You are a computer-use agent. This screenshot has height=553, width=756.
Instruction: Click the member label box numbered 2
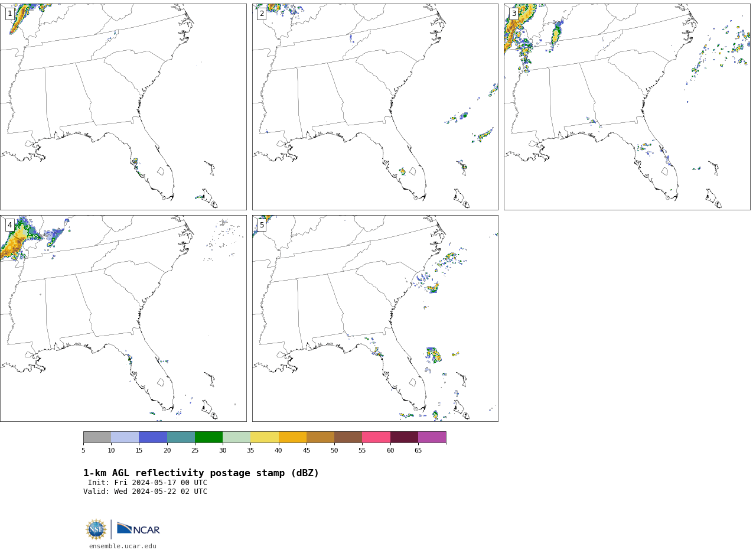262,14
